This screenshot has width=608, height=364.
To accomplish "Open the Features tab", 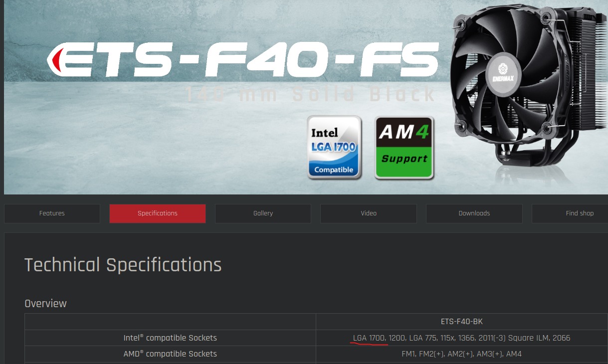I will [52, 213].
